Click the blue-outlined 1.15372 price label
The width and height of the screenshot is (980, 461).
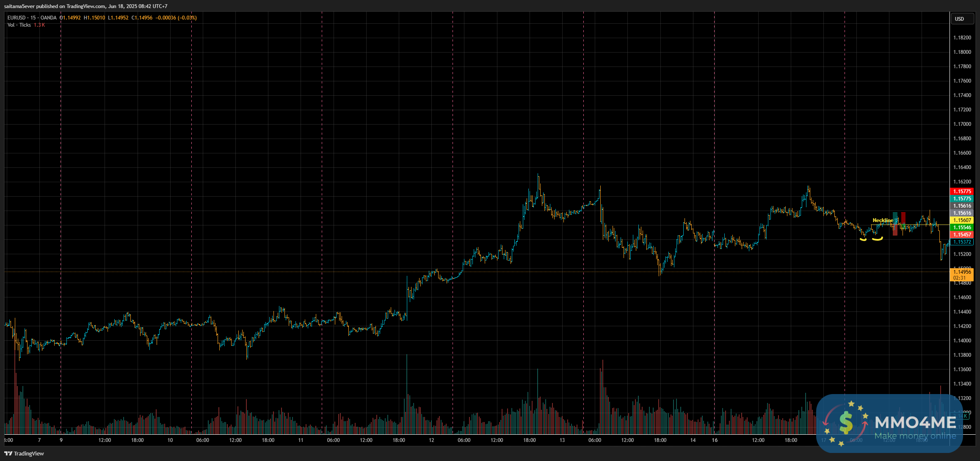(x=962, y=242)
